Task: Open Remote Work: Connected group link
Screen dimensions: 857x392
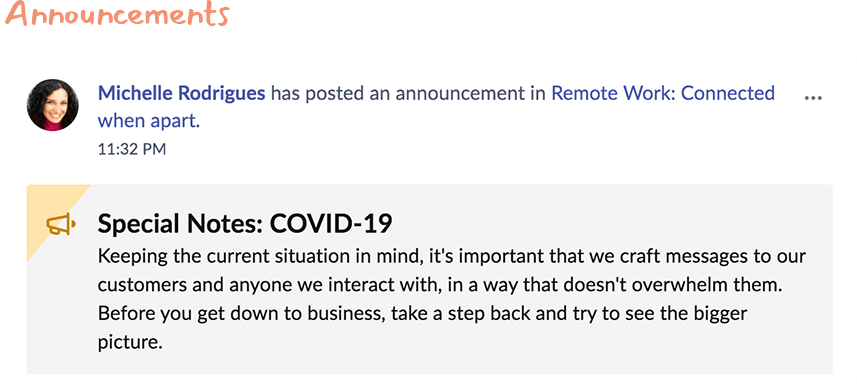Action: (663, 93)
